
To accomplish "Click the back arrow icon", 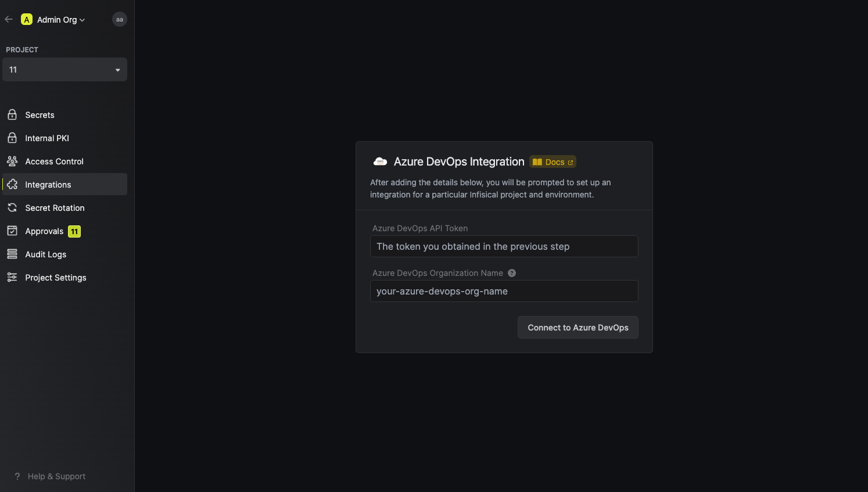I will [9, 19].
